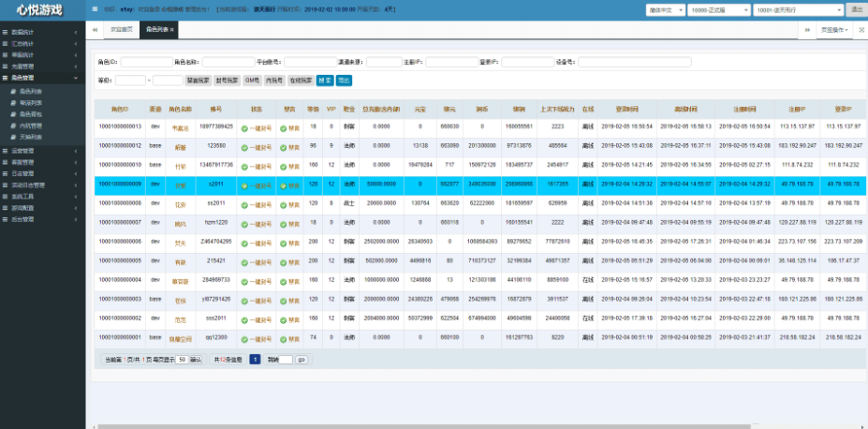The image size is (868, 429).
Task: Click the tabs scroll-left double-arrow icon
Action: (95, 30)
